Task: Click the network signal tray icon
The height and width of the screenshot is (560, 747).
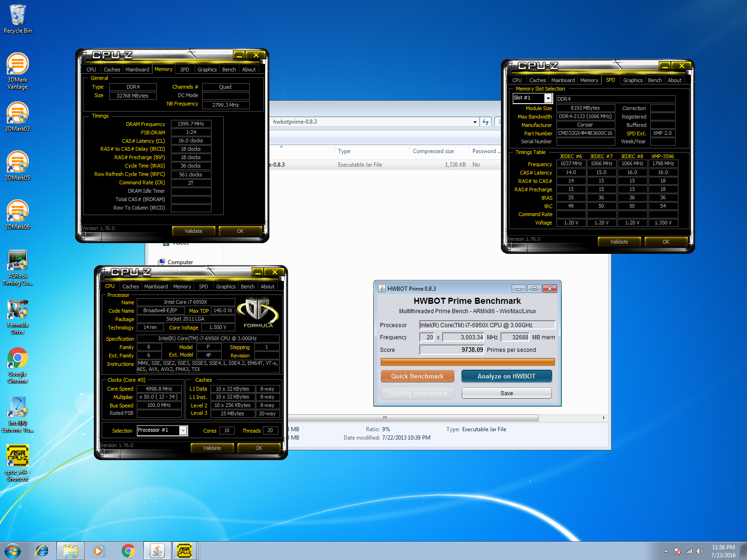Action: pyautogui.click(x=689, y=551)
